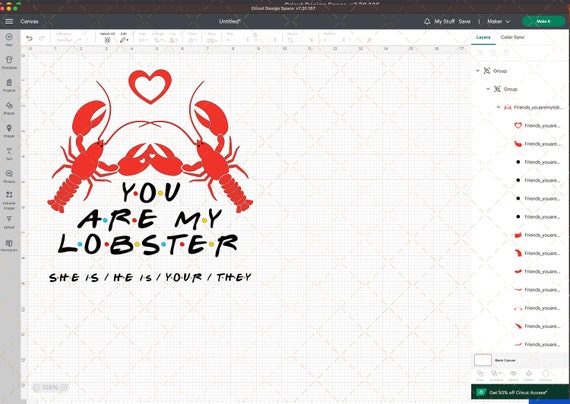This screenshot has height=404, width=570.
Task: Open My Stuff
Action: pyautogui.click(x=444, y=21)
